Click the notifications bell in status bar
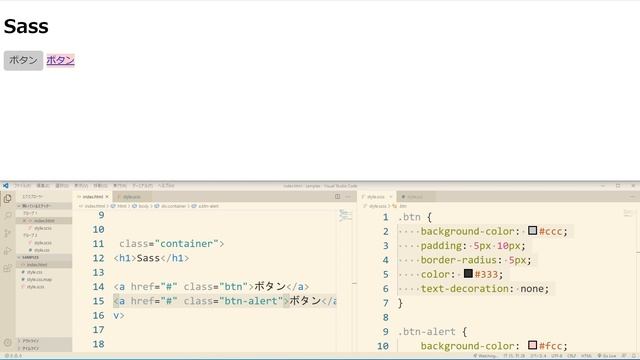640x360 pixels. tap(633, 356)
